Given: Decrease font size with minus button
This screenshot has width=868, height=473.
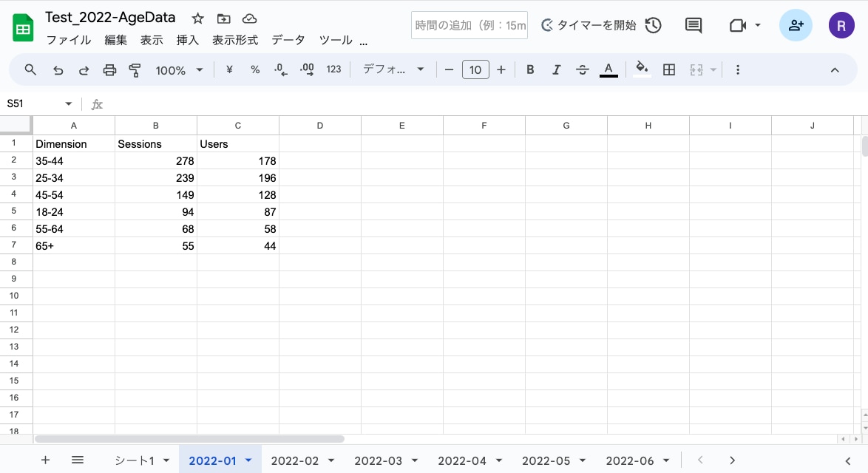Looking at the screenshot, I should tap(449, 69).
